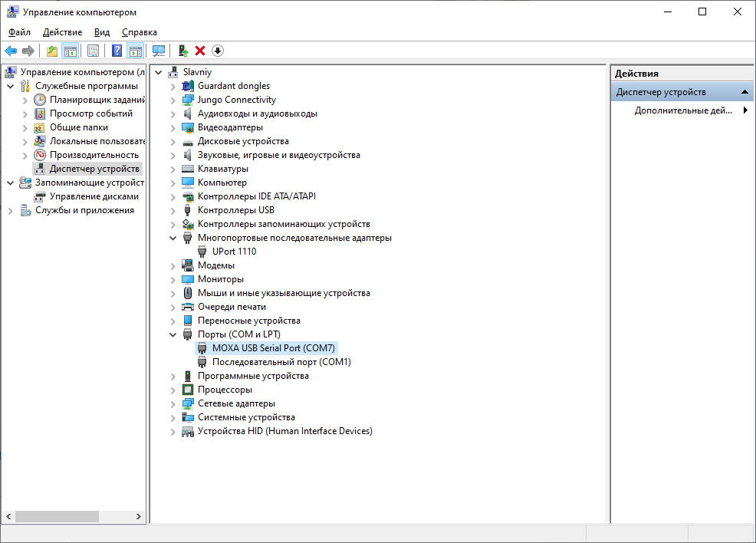Open the Properties toolbar icon
Image resolution: width=756 pixels, height=543 pixels.
[x=93, y=51]
